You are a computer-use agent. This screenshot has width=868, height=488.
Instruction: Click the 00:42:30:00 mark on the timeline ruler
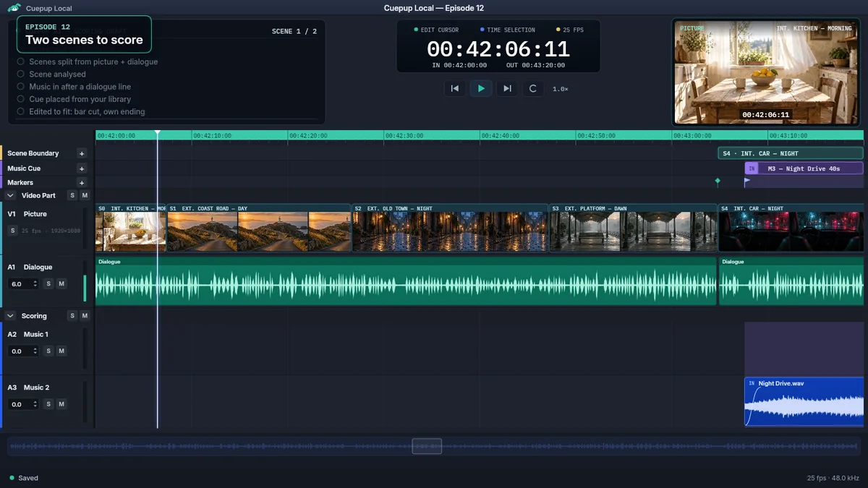[404, 135]
